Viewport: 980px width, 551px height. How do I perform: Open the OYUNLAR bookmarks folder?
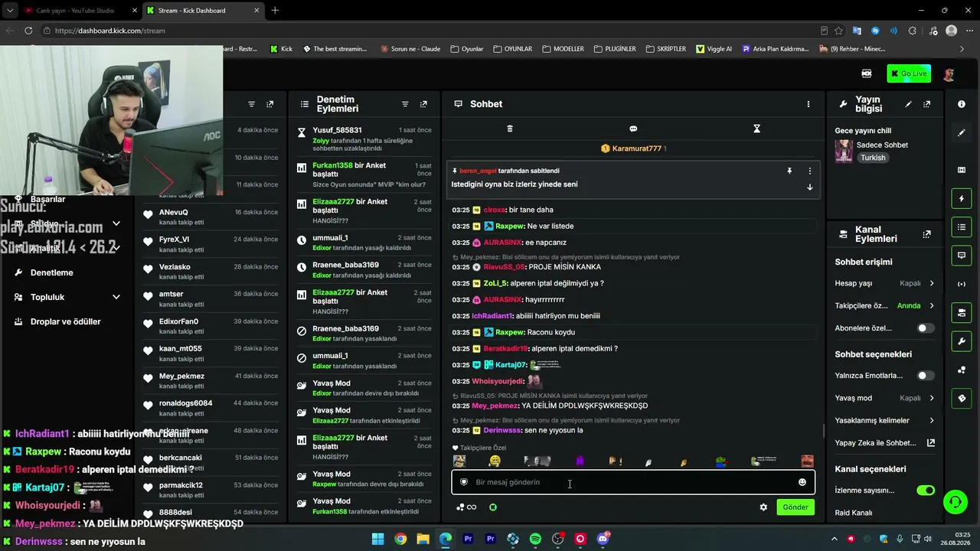pyautogui.click(x=513, y=49)
